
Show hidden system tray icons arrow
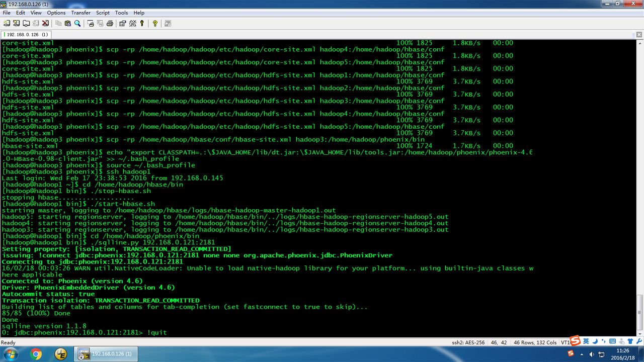coord(582,354)
